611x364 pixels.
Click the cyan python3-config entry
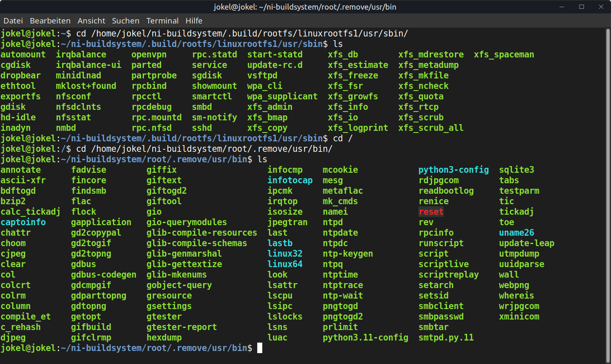click(454, 170)
